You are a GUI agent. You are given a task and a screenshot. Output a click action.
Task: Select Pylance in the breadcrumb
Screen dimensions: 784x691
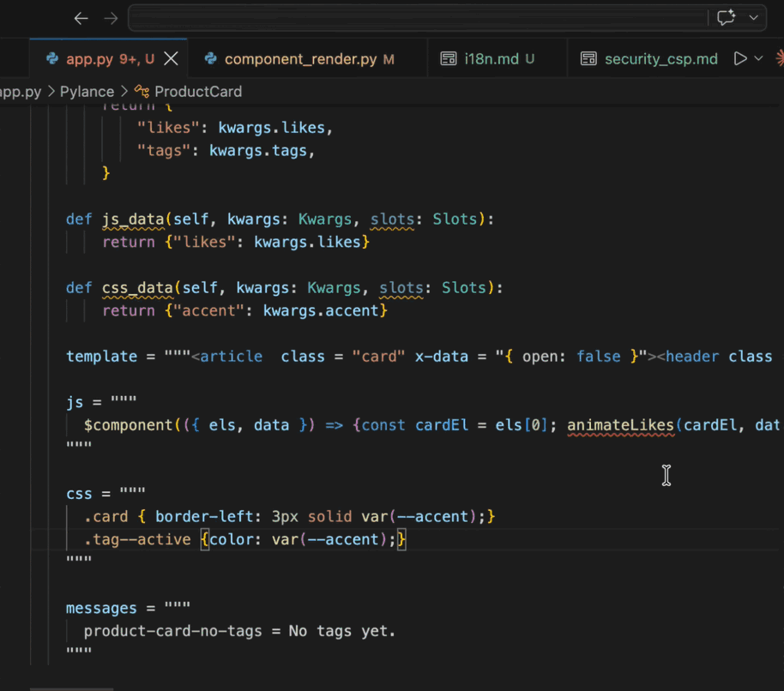coord(87,92)
